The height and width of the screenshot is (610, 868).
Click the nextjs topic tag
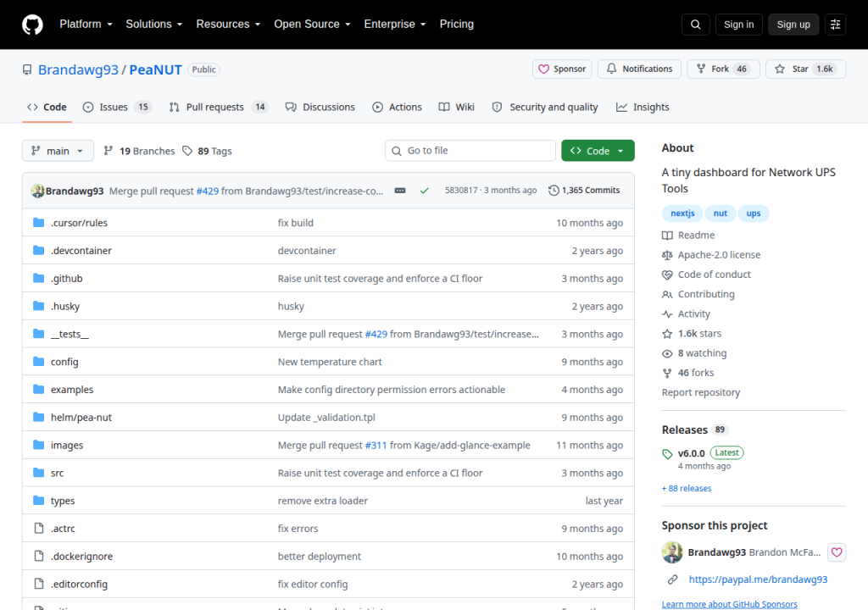pyautogui.click(x=682, y=213)
